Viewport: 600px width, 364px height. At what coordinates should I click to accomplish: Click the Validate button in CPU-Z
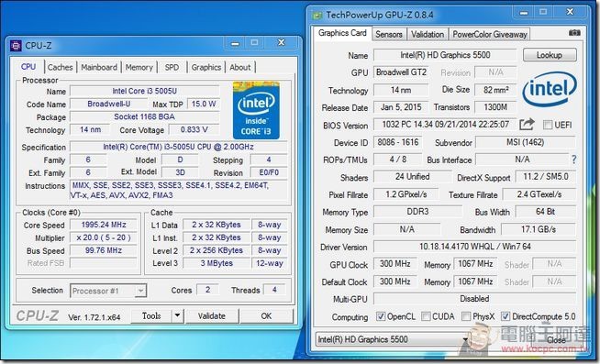[212, 315]
